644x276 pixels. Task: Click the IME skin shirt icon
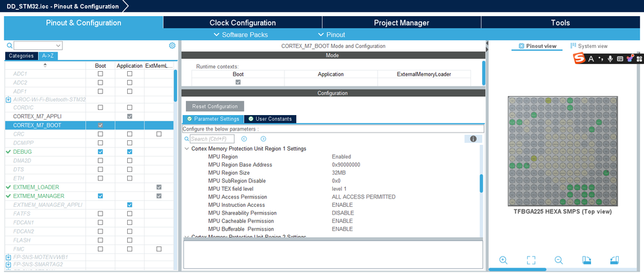pyautogui.click(x=630, y=59)
